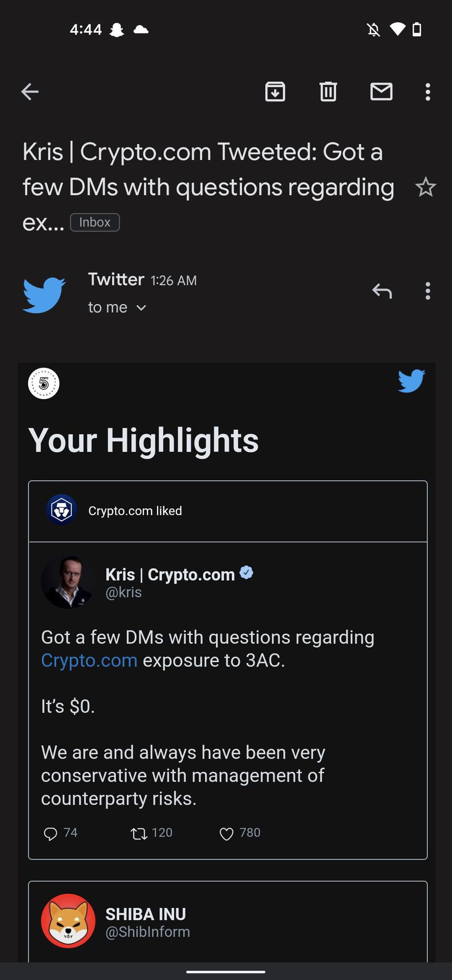The width and height of the screenshot is (452, 980).
Task: Tap the reply bubble icon with 74
Action: click(51, 834)
